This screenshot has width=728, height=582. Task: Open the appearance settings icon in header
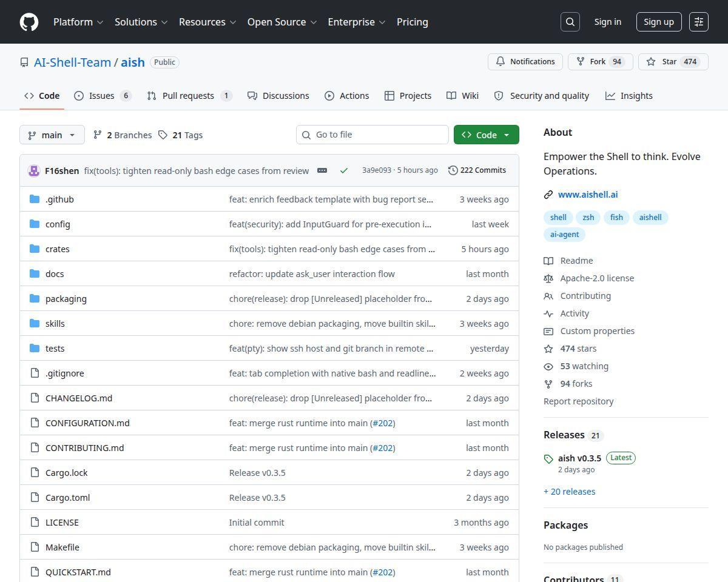699,22
